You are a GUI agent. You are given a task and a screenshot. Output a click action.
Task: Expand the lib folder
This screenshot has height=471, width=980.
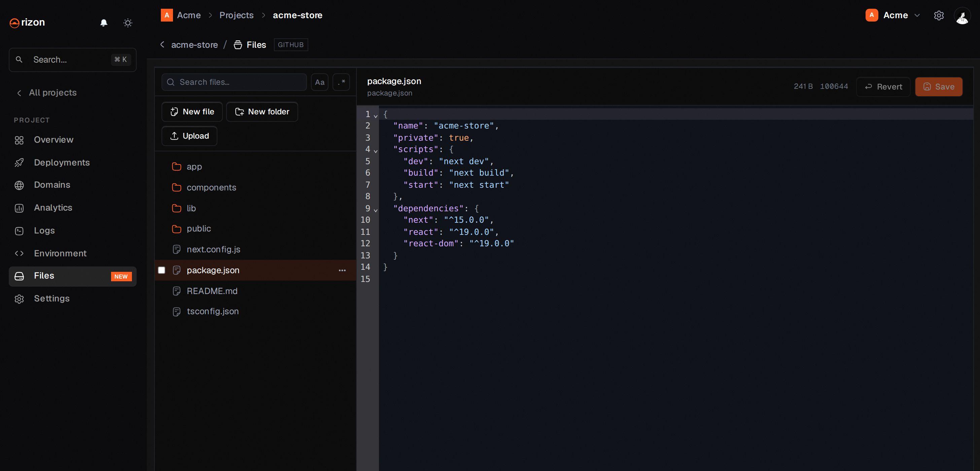(255, 208)
